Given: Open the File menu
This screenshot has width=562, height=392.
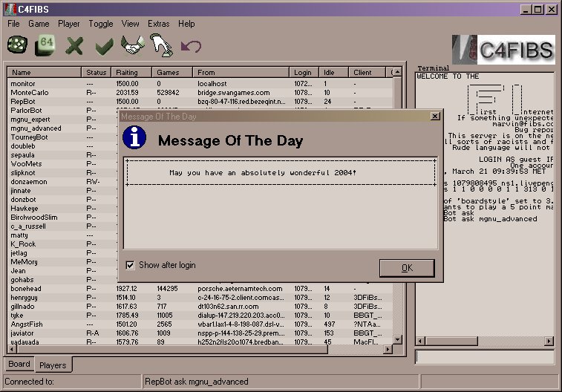Looking at the screenshot, I should pyautogui.click(x=13, y=24).
